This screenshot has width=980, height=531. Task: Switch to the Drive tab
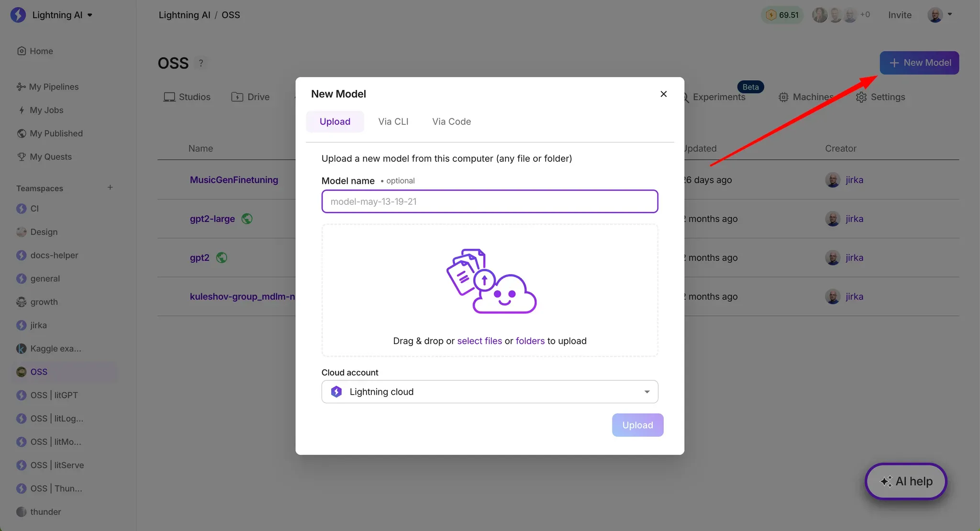(250, 97)
